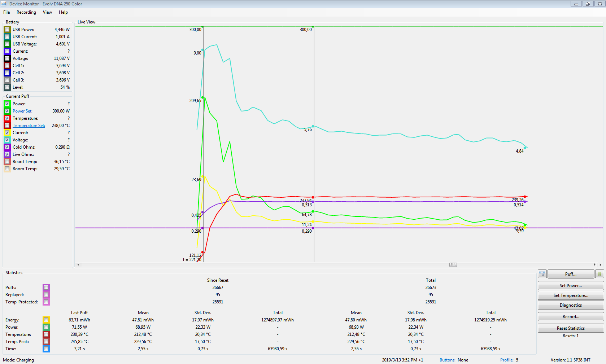Toggle the Energy statistics checkbox

(x=46, y=320)
